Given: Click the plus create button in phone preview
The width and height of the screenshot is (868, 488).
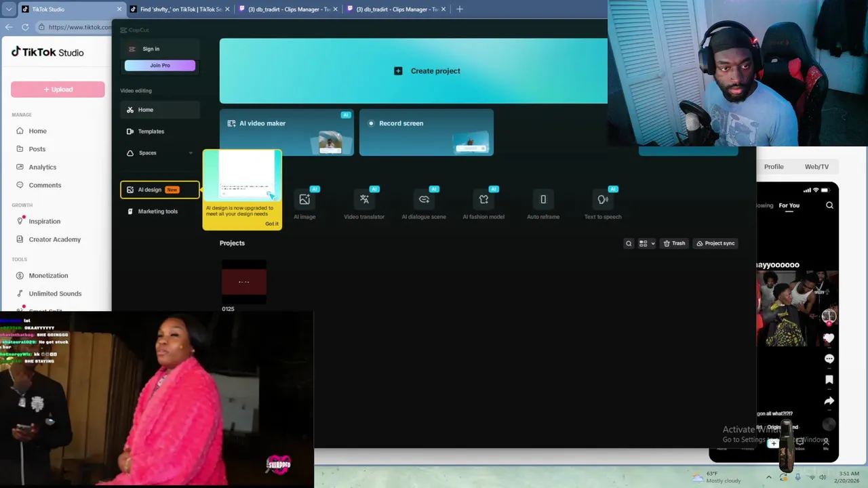Looking at the screenshot, I should pyautogui.click(x=773, y=443).
